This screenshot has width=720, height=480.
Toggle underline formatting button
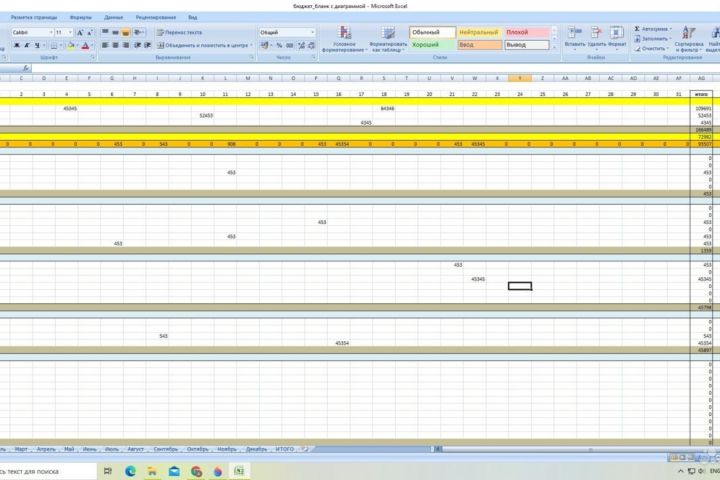pos(37,45)
